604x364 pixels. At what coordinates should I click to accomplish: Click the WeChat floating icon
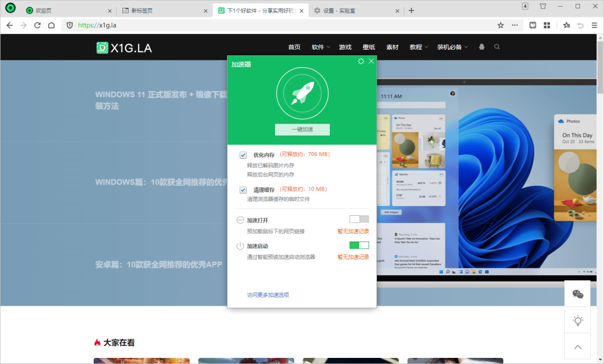(x=577, y=294)
